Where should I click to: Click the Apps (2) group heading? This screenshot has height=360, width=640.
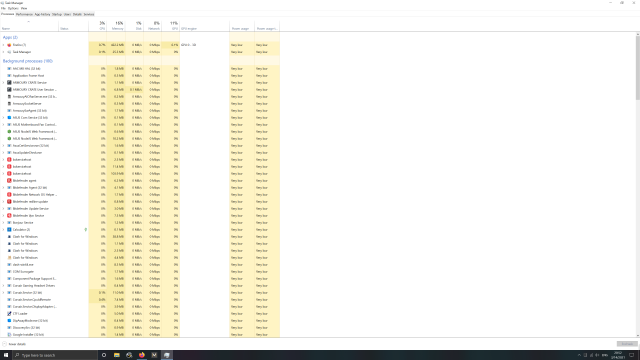tap(10, 37)
